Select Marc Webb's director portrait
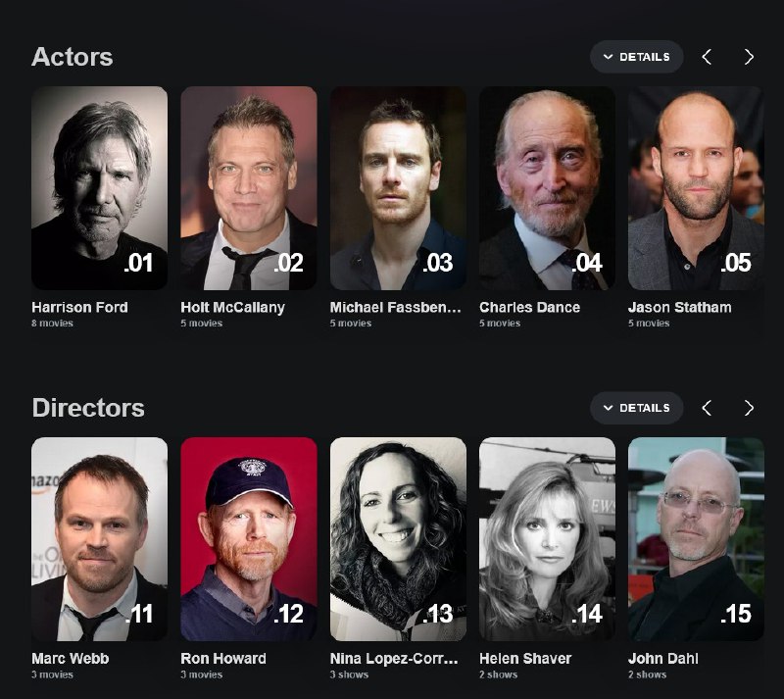Image resolution: width=784 pixels, height=699 pixels. point(99,539)
